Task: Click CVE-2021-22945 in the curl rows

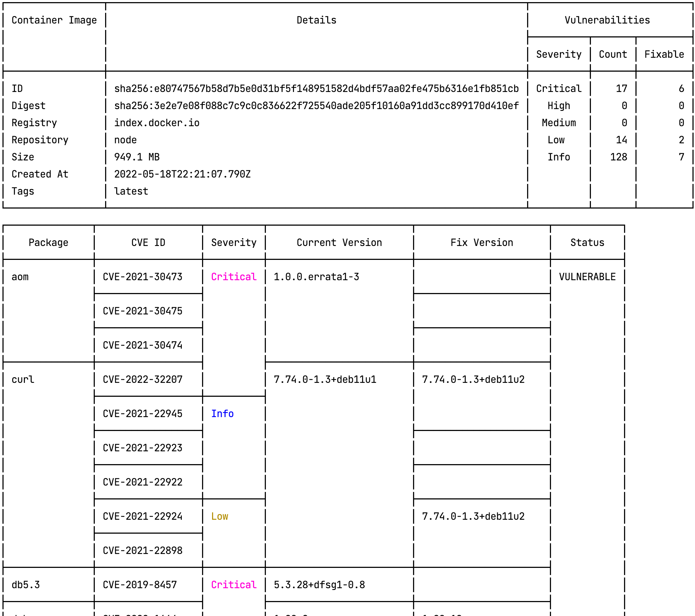Action: click(142, 414)
